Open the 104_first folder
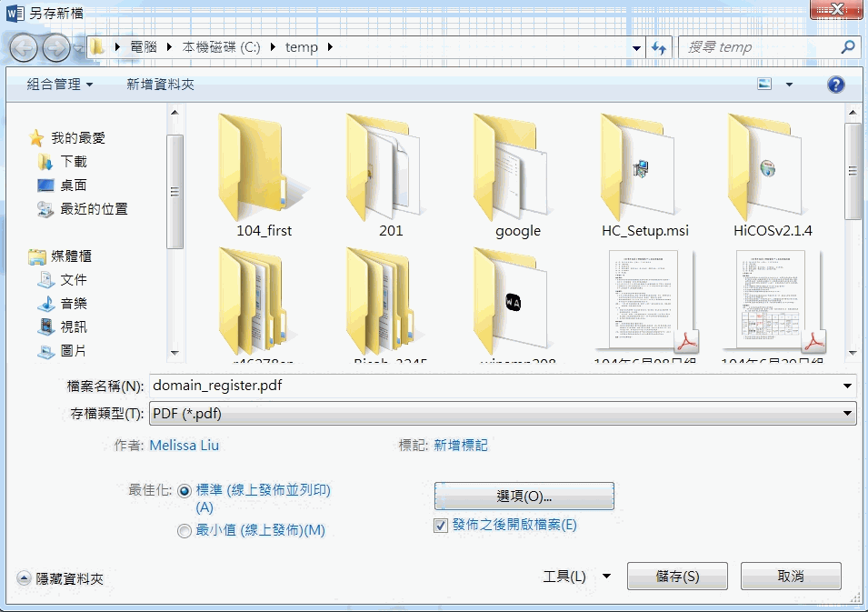 [x=263, y=173]
